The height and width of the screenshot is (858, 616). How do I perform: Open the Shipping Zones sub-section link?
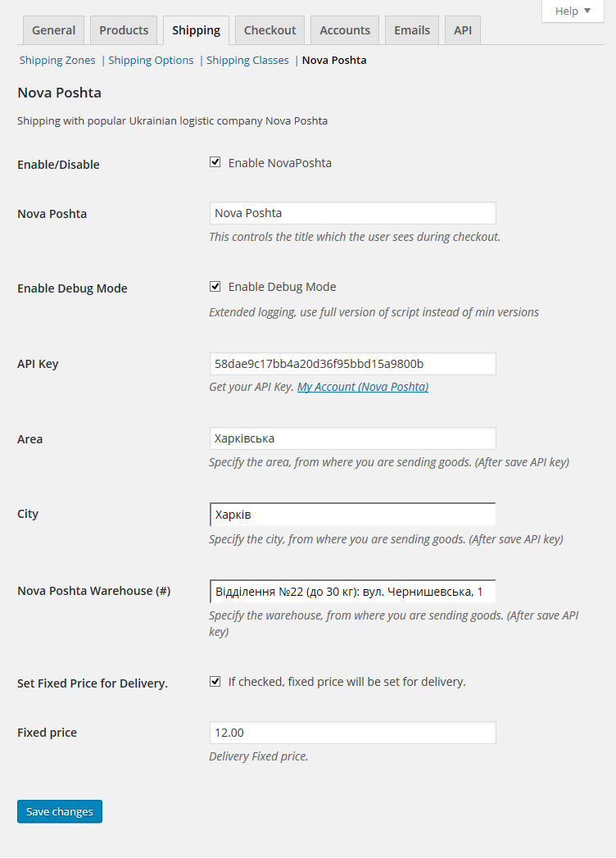(57, 60)
